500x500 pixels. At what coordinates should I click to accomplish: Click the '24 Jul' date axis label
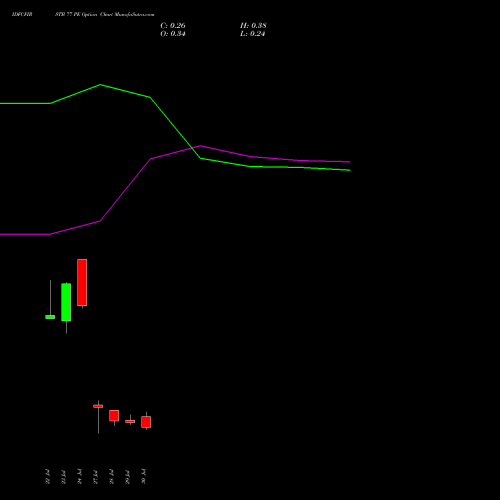coord(79,476)
